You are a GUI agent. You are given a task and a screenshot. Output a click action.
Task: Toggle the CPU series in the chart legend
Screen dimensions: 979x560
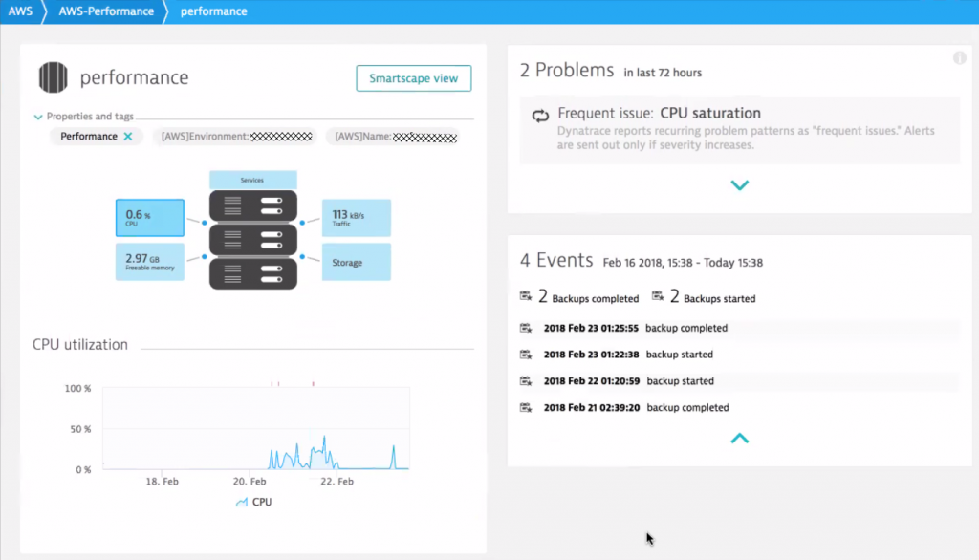pyautogui.click(x=251, y=502)
